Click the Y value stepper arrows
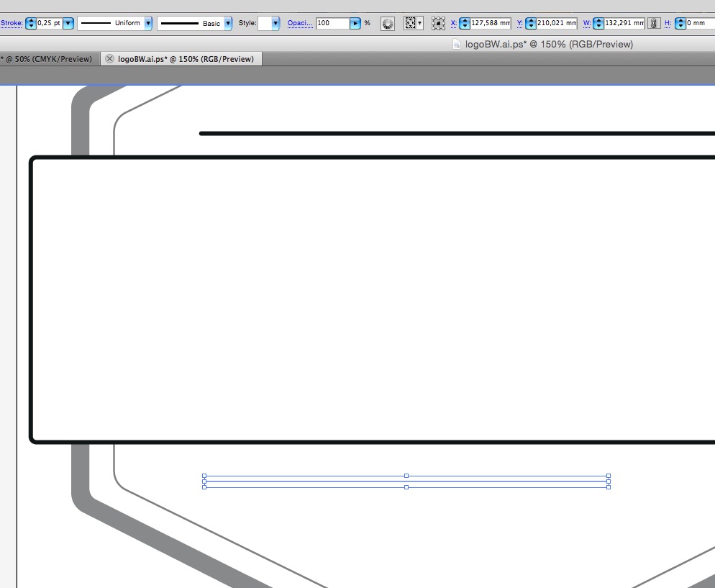 point(531,23)
